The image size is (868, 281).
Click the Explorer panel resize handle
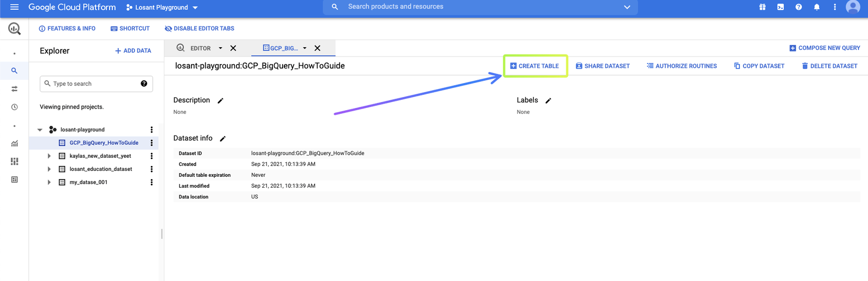tap(162, 234)
